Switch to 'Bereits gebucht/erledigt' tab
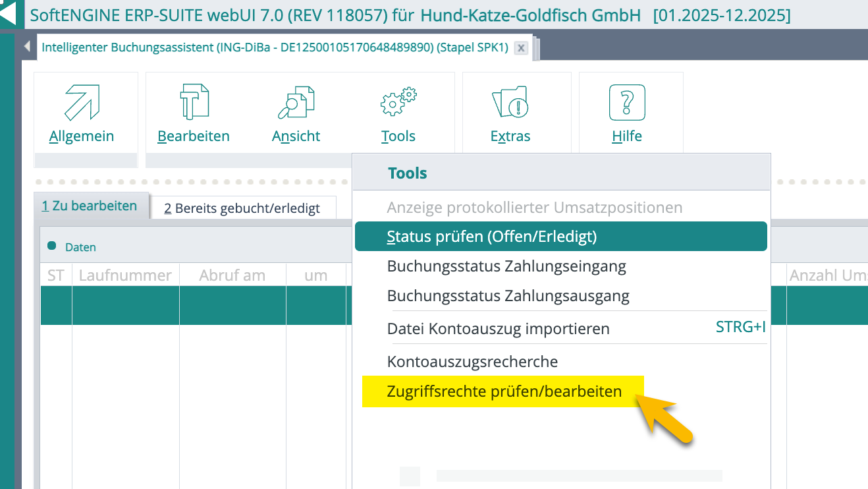Screen dimensions: 868x489 242,208
